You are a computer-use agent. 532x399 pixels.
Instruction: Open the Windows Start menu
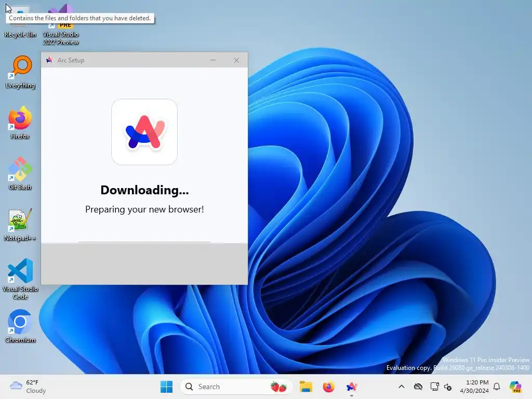click(166, 387)
